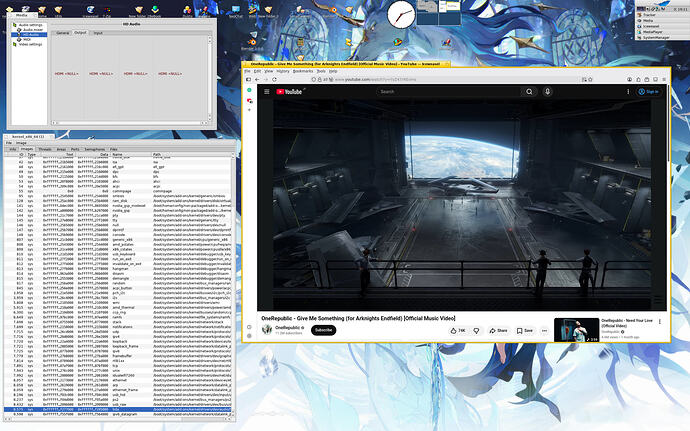Screen dimensions: 690x431
Task: Click the horizontal scrollbar in HD Audio panel
Action: (x=130, y=123)
